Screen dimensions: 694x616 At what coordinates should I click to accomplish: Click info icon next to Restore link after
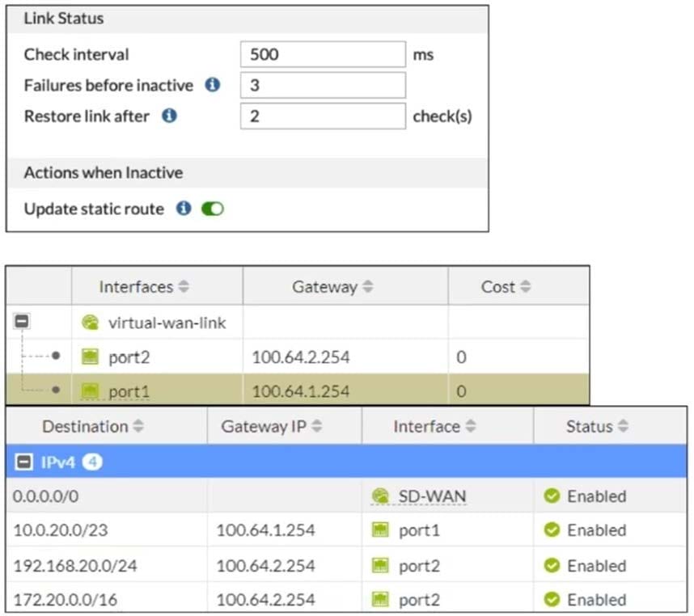tap(169, 116)
